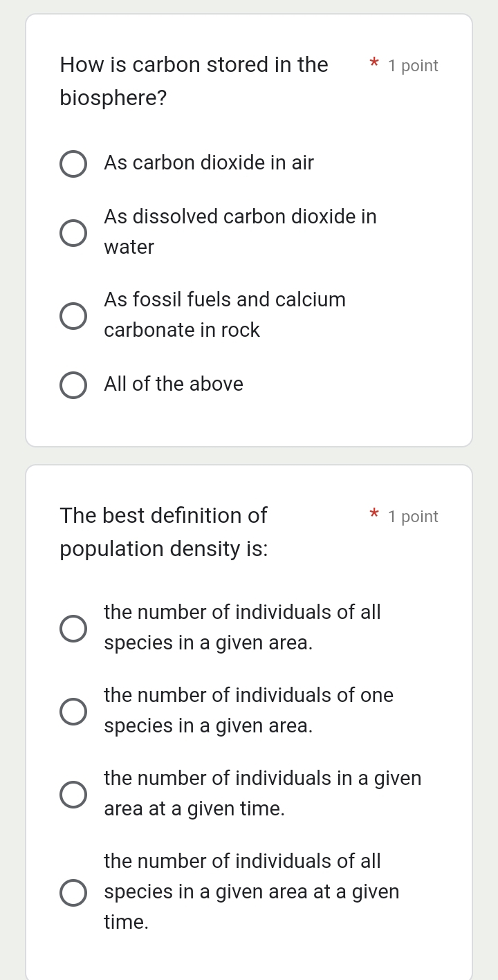This screenshot has width=498, height=980.
Task: Pick radio for "all species in a given area at a given time"
Action: point(73,892)
